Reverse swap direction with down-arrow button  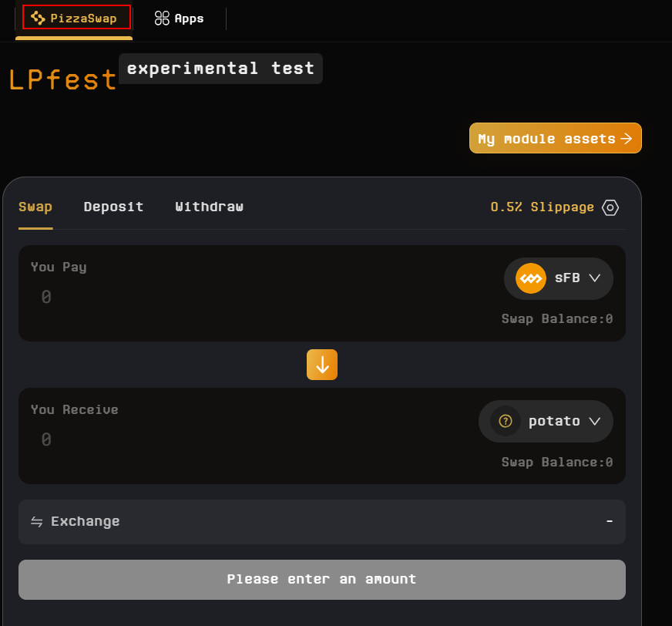click(322, 365)
